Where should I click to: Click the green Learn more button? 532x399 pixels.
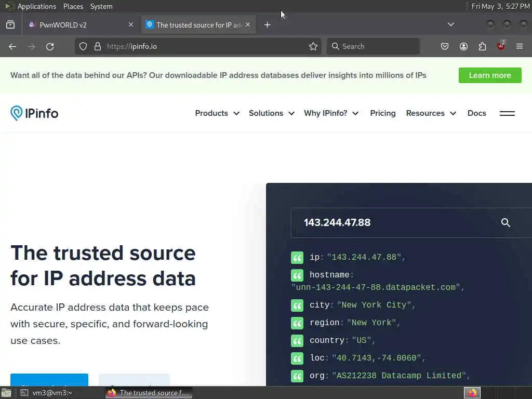[490, 75]
